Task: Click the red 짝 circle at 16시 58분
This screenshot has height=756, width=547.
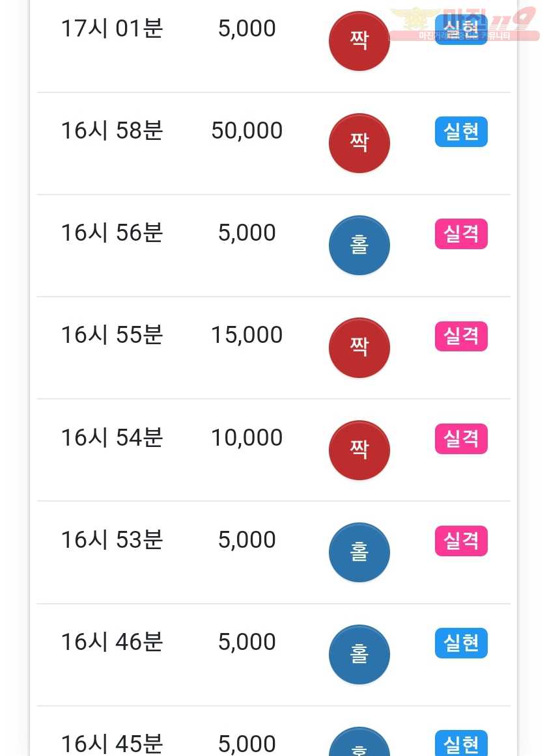Action: tap(359, 143)
